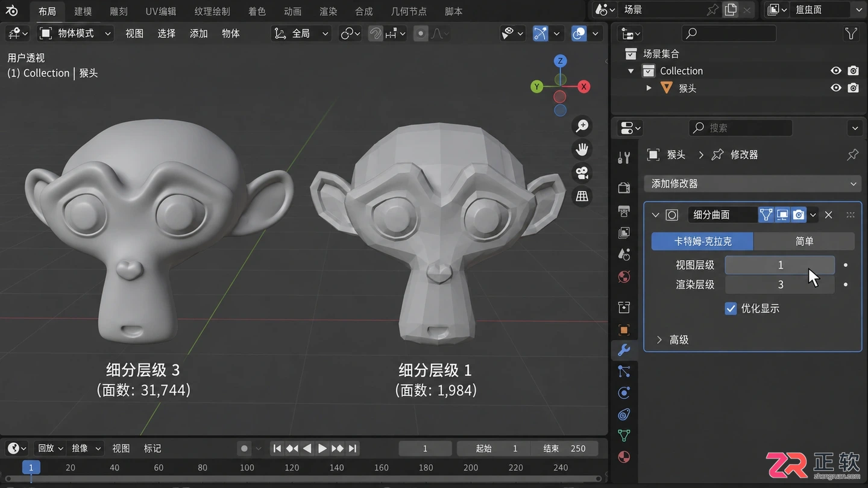Open the outliner display mode dropdown

[x=631, y=34]
